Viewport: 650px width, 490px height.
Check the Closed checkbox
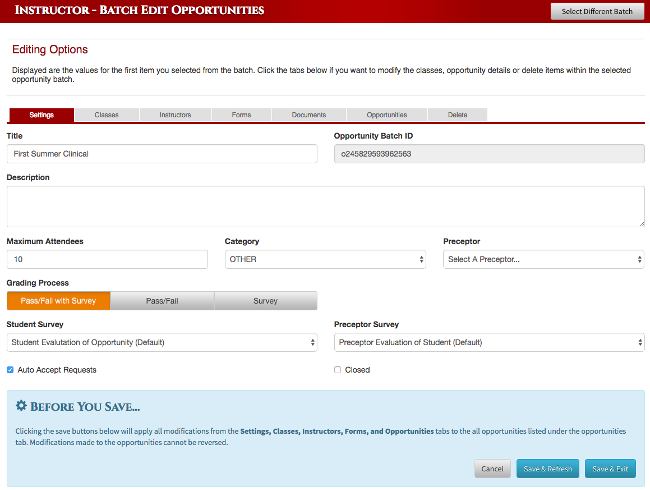click(x=337, y=370)
